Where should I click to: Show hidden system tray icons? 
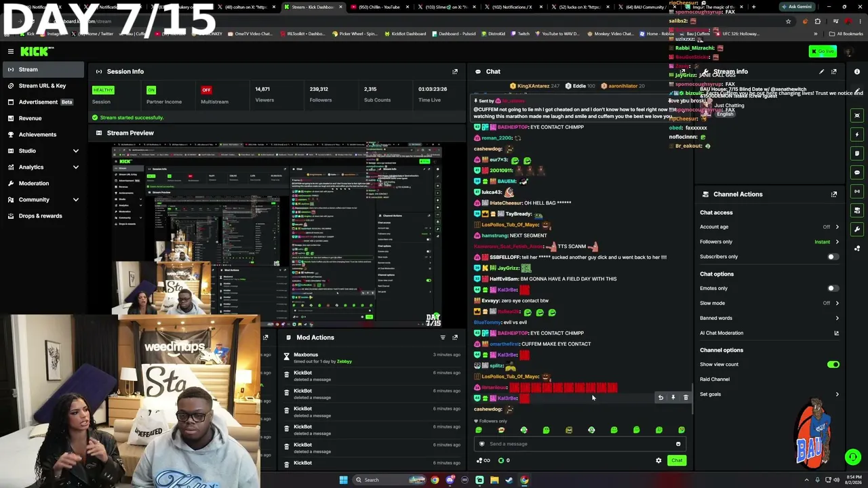(806, 480)
